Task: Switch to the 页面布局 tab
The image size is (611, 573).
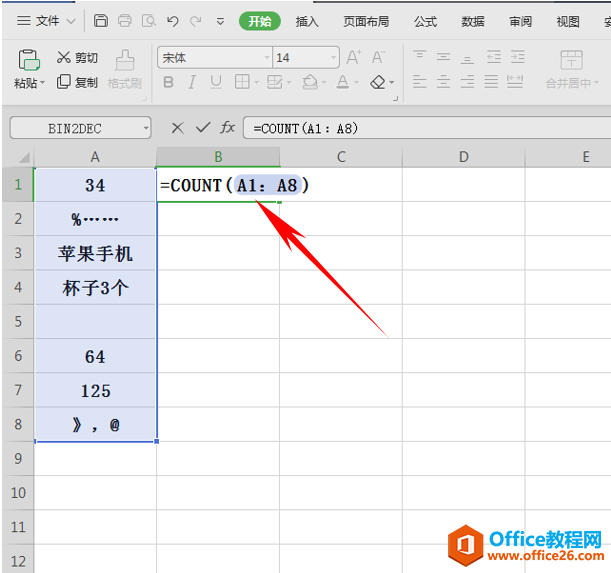Action: pyautogui.click(x=366, y=21)
